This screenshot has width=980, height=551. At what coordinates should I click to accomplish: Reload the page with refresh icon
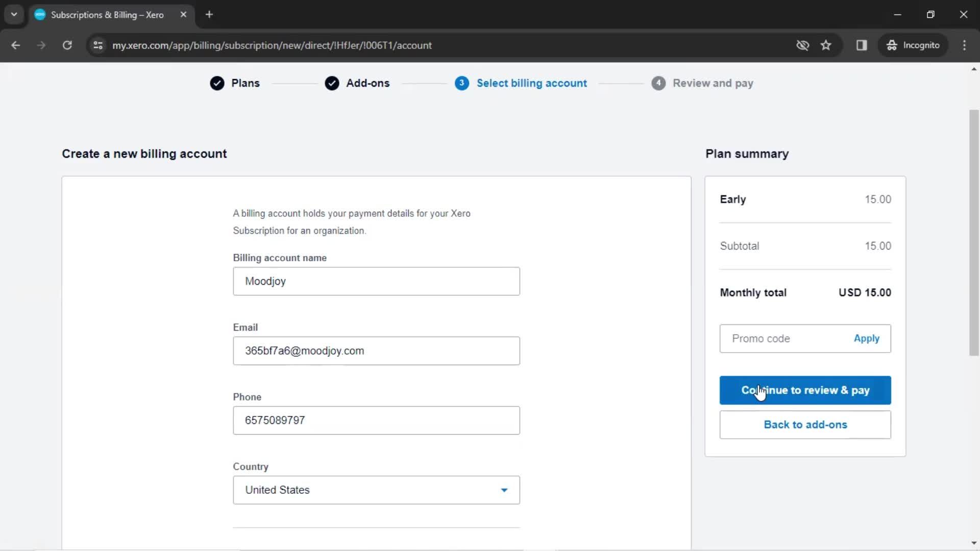coord(67,45)
